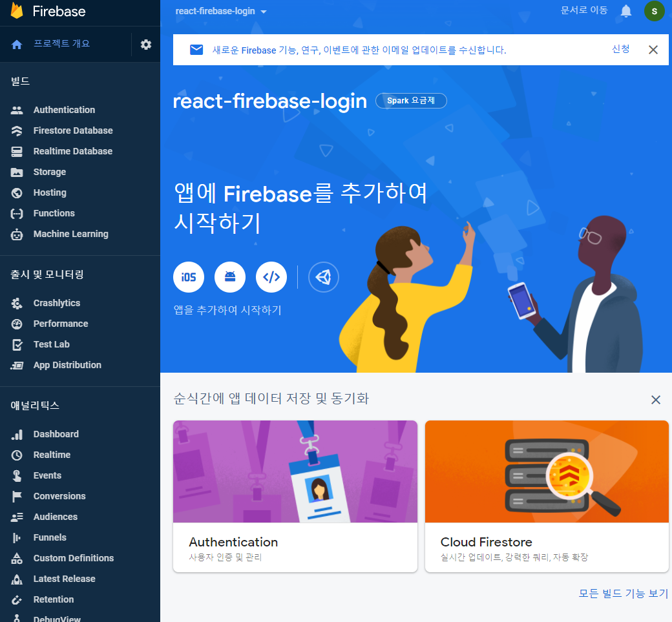This screenshot has width=672, height=622.
Task: Open project settings gear icon
Action: [x=146, y=44]
